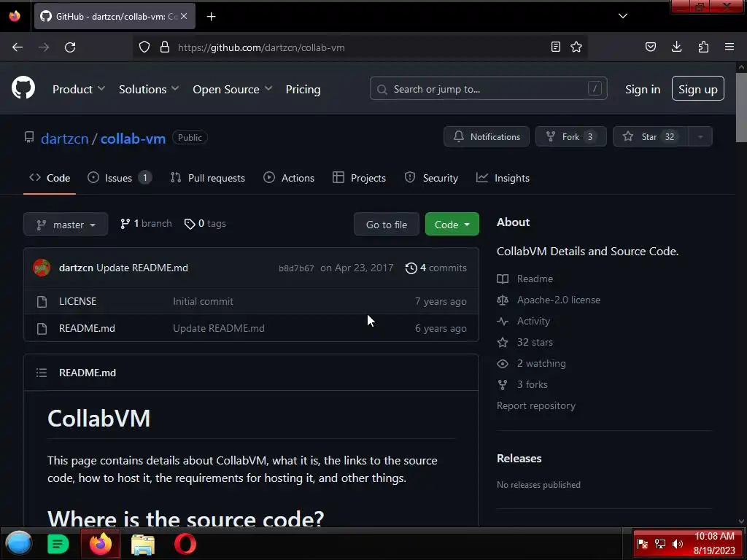This screenshot has height=560, width=747.
Task: Click the Go to file button
Action: 387,225
